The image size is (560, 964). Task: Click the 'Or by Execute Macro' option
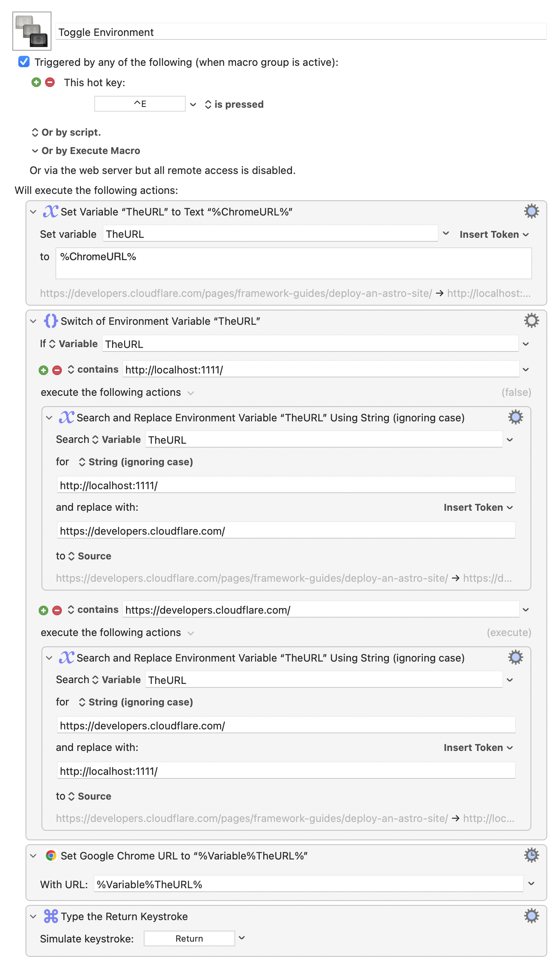click(86, 151)
